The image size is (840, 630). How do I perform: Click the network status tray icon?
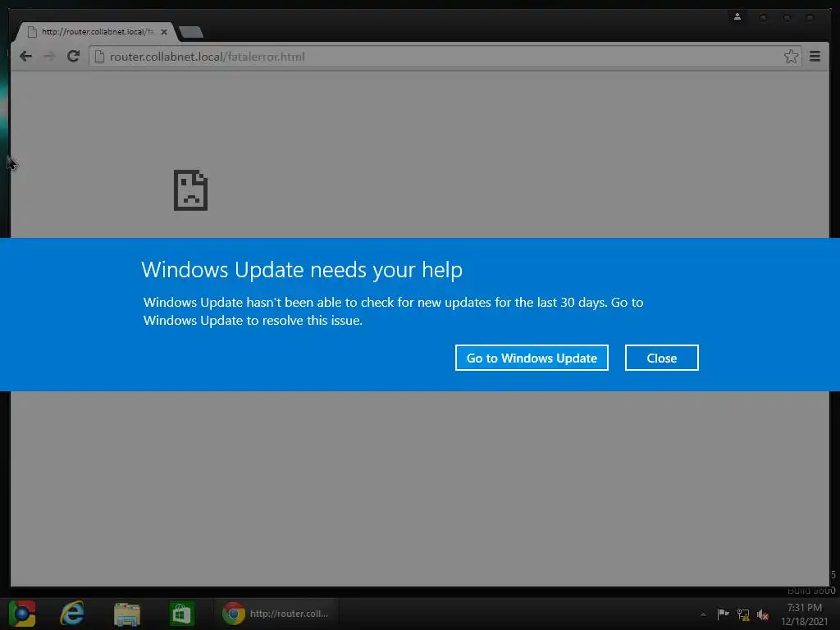coord(743,614)
